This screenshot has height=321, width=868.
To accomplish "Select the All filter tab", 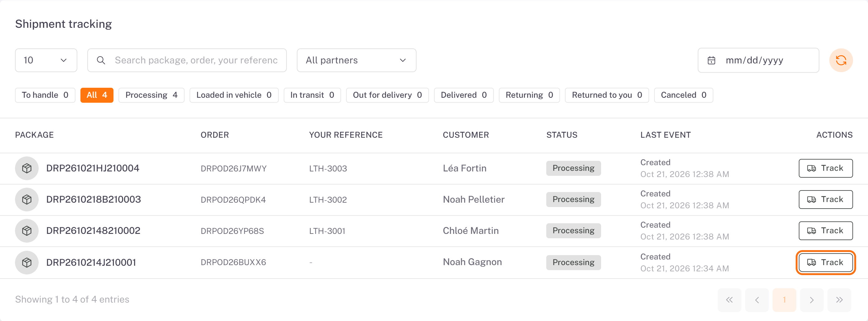I will pos(97,95).
